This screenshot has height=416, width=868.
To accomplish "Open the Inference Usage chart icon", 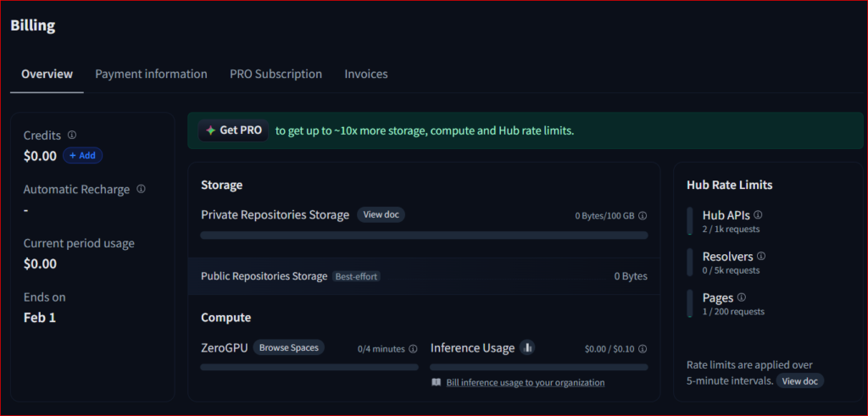I will click(x=527, y=347).
